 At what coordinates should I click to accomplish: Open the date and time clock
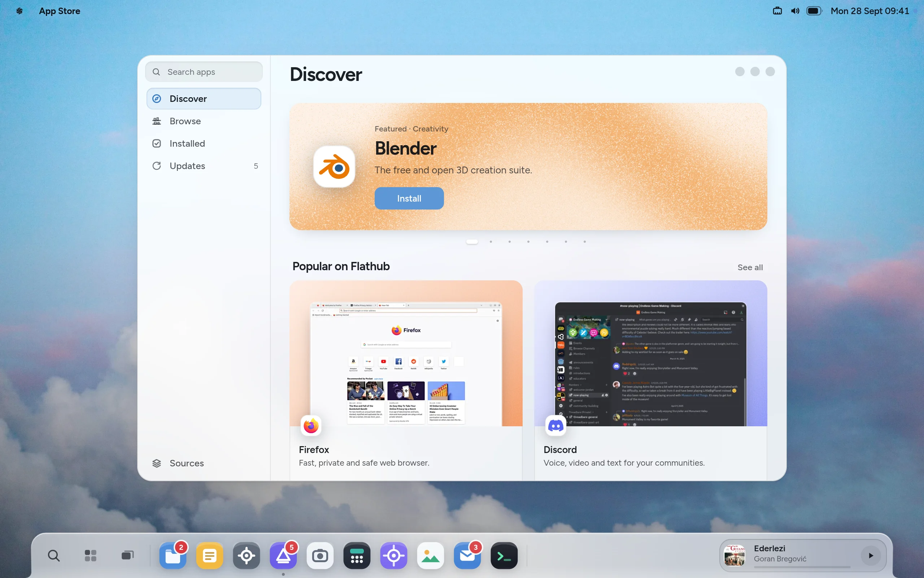click(x=869, y=11)
